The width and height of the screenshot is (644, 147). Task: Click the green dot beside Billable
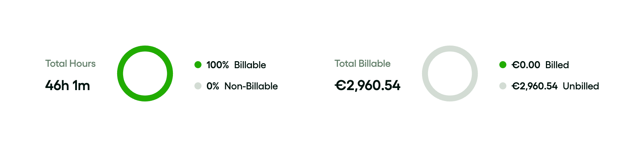(x=198, y=65)
